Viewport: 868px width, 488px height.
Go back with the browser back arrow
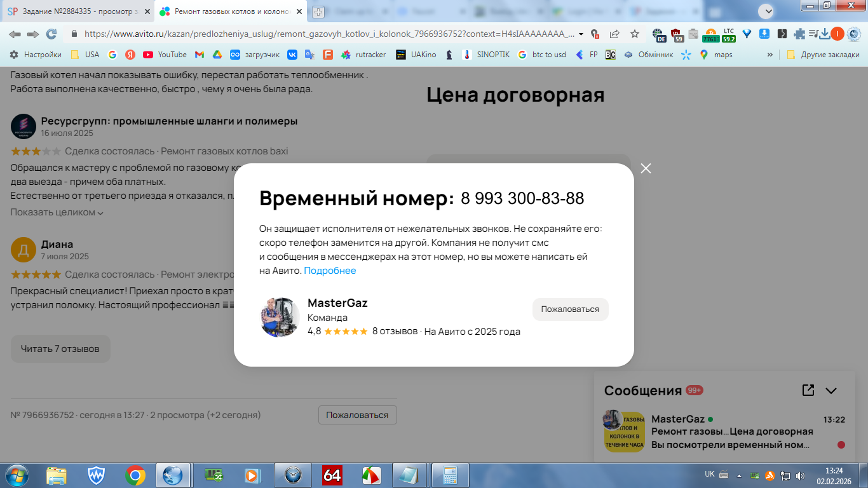pyautogui.click(x=15, y=34)
